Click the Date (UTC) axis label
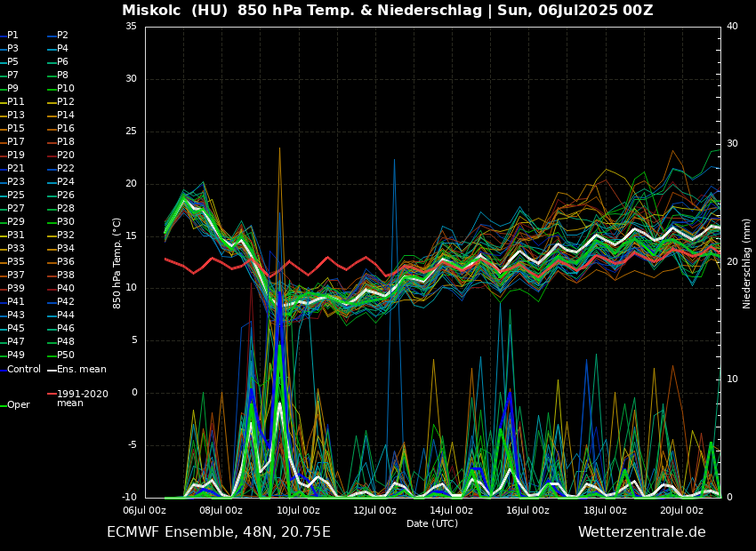 tap(432, 523)
